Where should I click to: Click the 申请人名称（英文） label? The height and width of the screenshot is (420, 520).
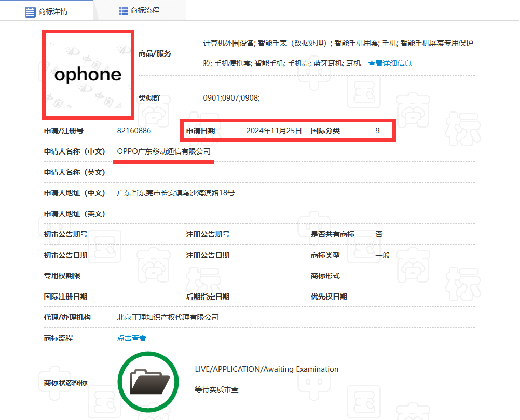pos(75,172)
